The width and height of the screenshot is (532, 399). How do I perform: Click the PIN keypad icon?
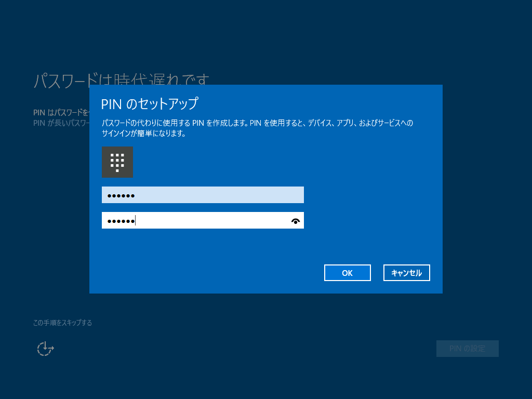(117, 162)
